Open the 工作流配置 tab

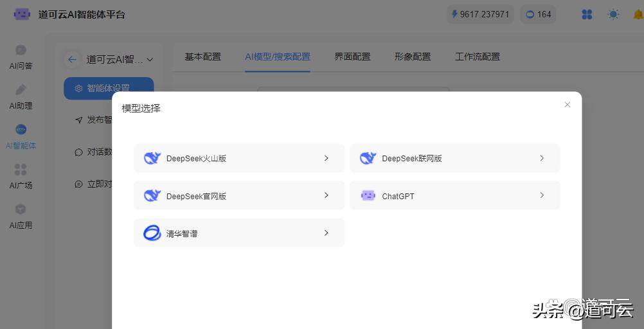click(x=477, y=57)
